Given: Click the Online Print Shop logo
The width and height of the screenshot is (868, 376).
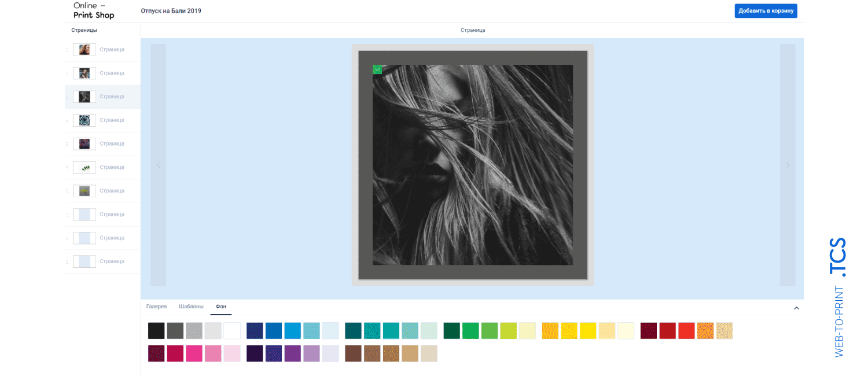Looking at the screenshot, I should [94, 10].
